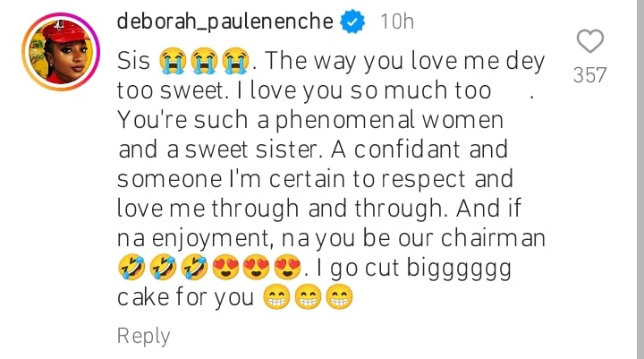
Task: Reply to this comment
Action: [143, 336]
